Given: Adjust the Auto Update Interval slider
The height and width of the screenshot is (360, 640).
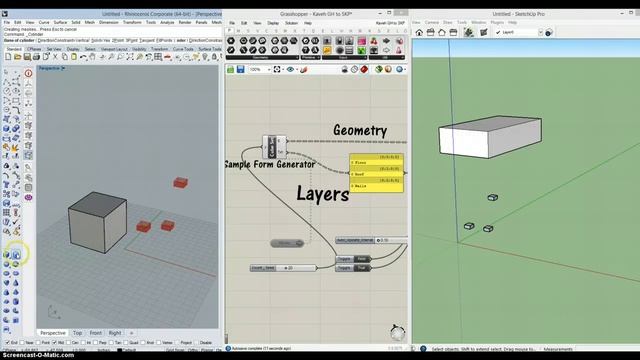Looking at the screenshot, I should pyautogui.click(x=371, y=240).
